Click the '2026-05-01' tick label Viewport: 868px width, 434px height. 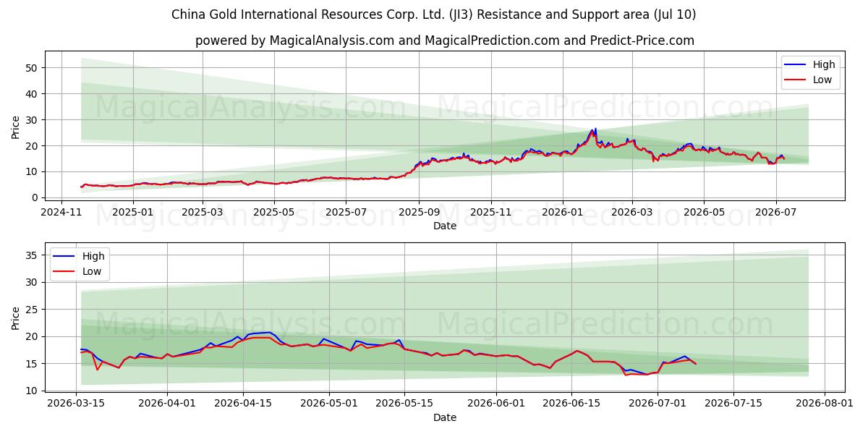329,404
